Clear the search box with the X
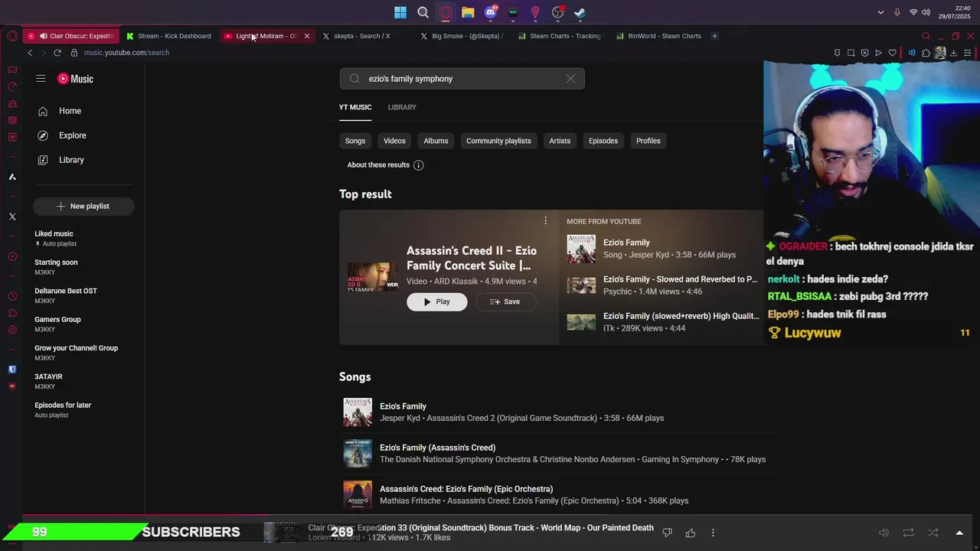The width and height of the screenshot is (980, 551). 570,79
